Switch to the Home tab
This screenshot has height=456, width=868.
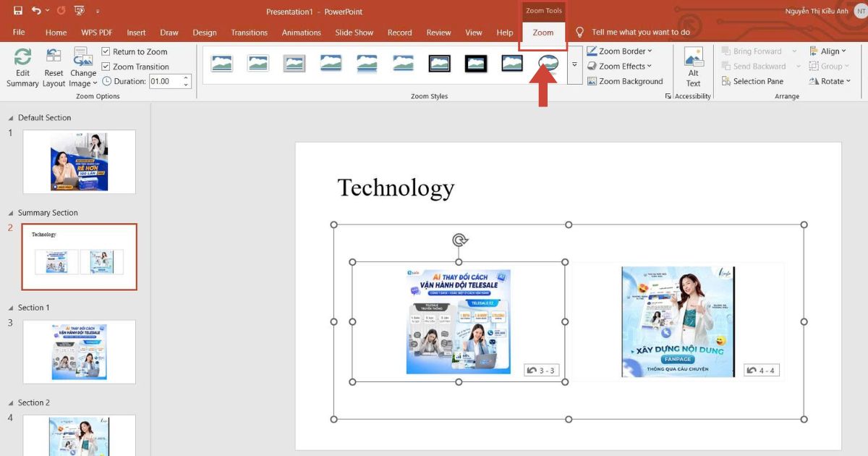coord(56,33)
